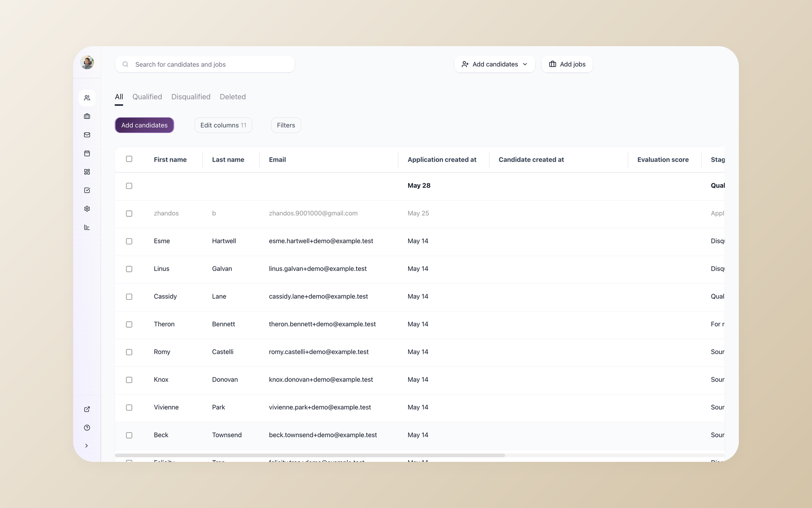The height and width of the screenshot is (508, 812).
Task: Click knox.donovan+demo@example.test email cell
Action: click(x=321, y=380)
